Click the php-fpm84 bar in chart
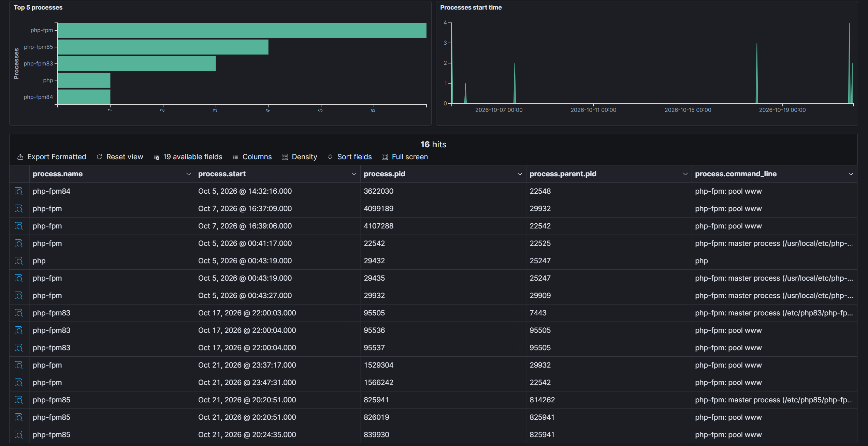 tap(84, 97)
